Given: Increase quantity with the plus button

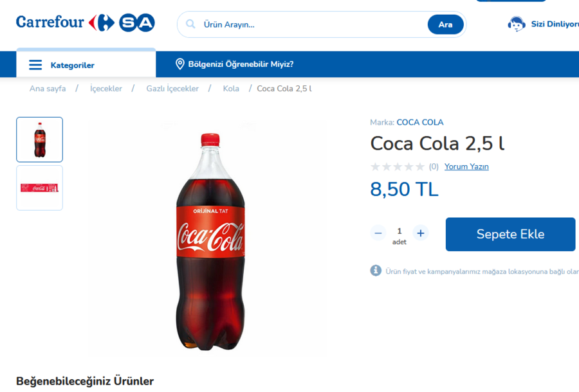Looking at the screenshot, I should [x=421, y=233].
